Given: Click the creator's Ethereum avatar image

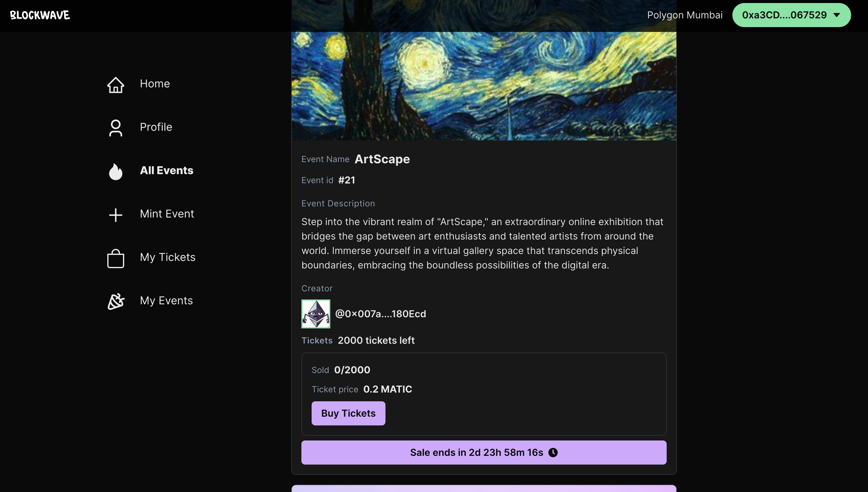Looking at the screenshot, I should [x=316, y=314].
